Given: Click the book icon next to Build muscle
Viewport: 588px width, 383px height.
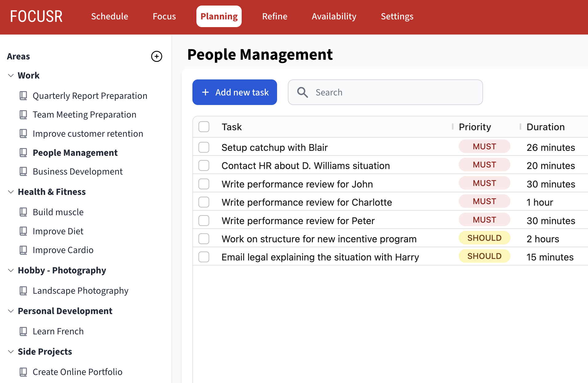Looking at the screenshot, I should click(x=23, y=212).
